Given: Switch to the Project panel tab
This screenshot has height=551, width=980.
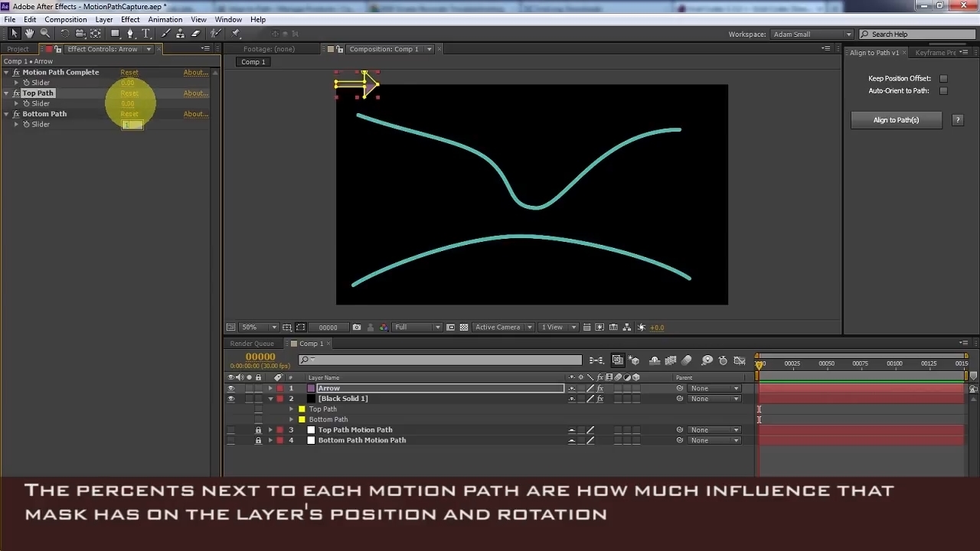Looking at the screenshot, I should pyautogui.click(x=18, y=49).
